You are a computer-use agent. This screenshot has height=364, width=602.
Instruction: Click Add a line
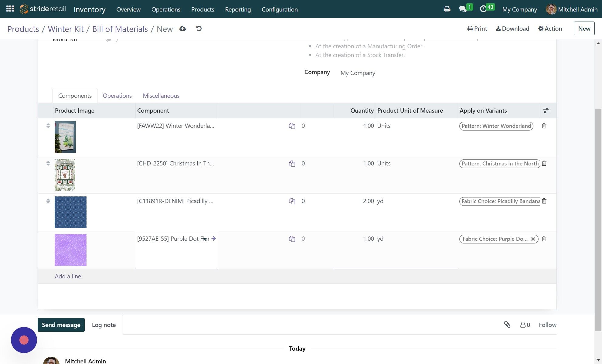tap(68, 276)
